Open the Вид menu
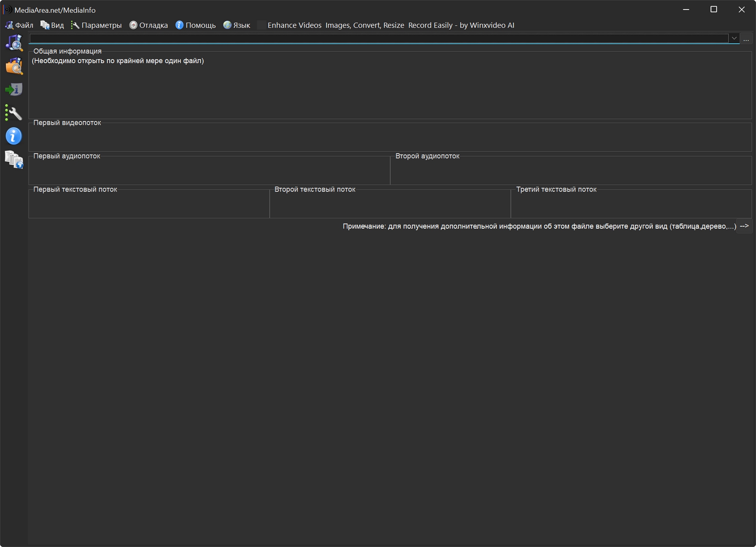The width and height of the screenshot is (756, 547). click(x=52, y=25)
